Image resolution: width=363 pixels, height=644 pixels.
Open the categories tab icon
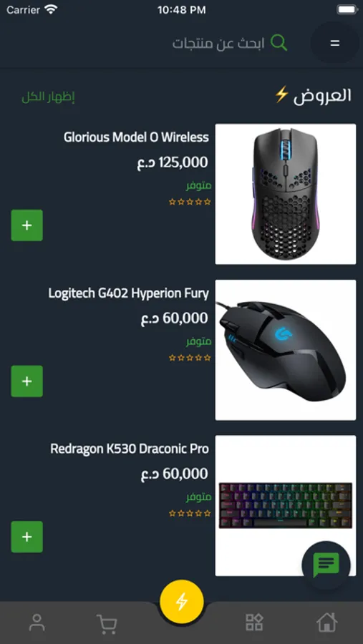click(x=254, y=623)
